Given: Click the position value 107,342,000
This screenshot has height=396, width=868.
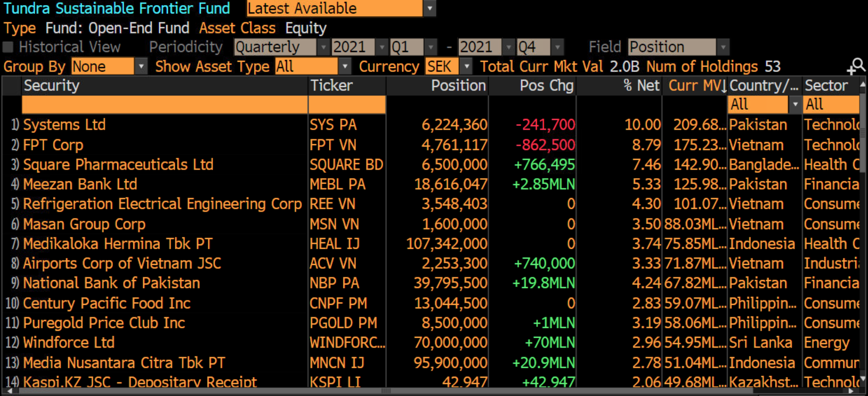Looking at the screenshot, I should (447, 244).
